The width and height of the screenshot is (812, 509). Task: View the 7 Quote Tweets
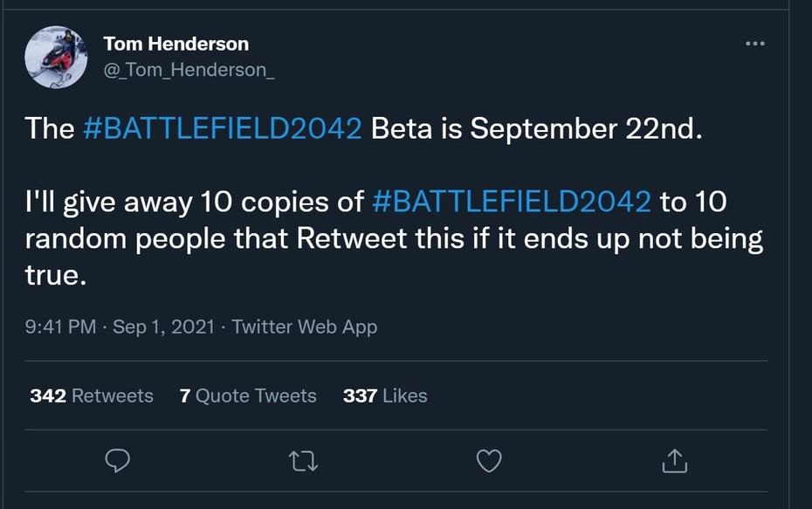(x=248, y=396)
